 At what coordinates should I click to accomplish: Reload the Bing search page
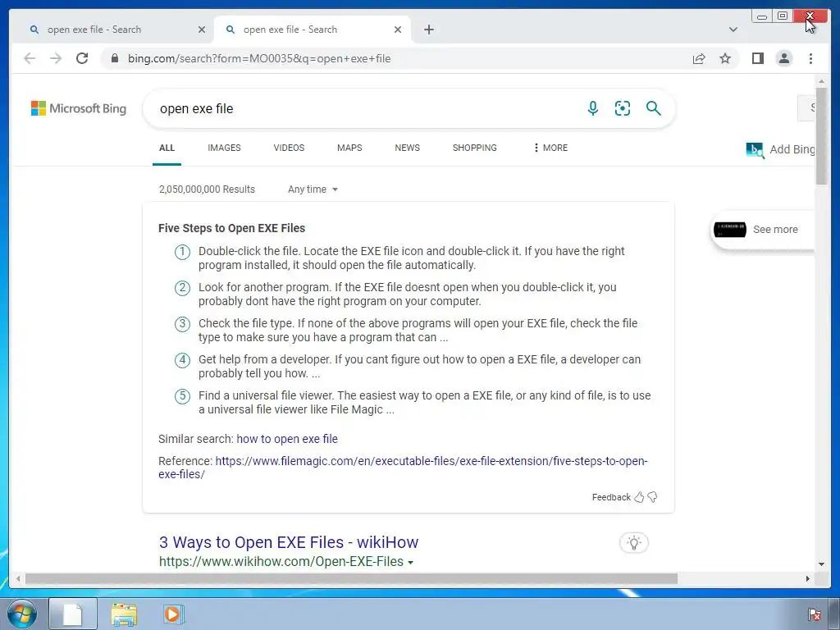(82, 58)
